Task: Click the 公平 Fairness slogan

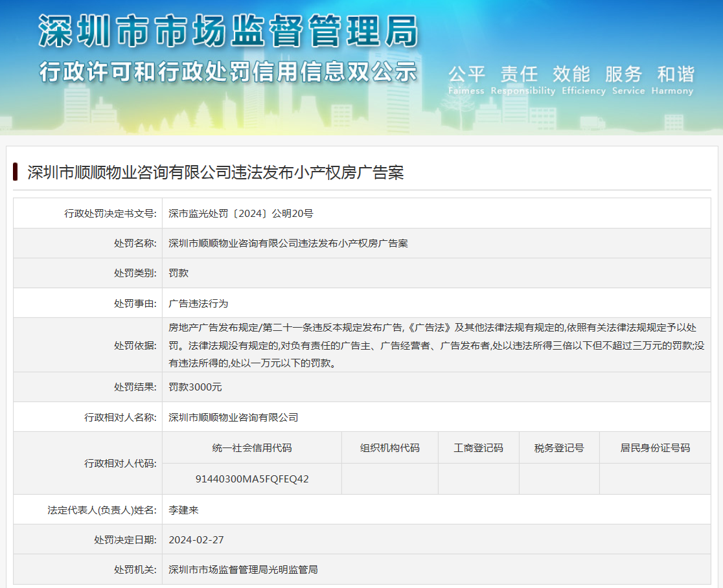Action: [466, 80]
